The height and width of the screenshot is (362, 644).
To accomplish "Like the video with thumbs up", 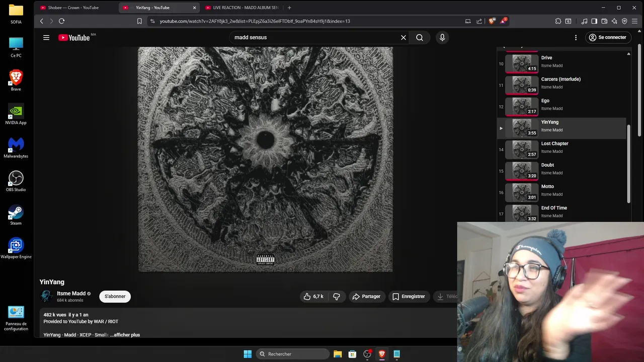I will (313, 297).
